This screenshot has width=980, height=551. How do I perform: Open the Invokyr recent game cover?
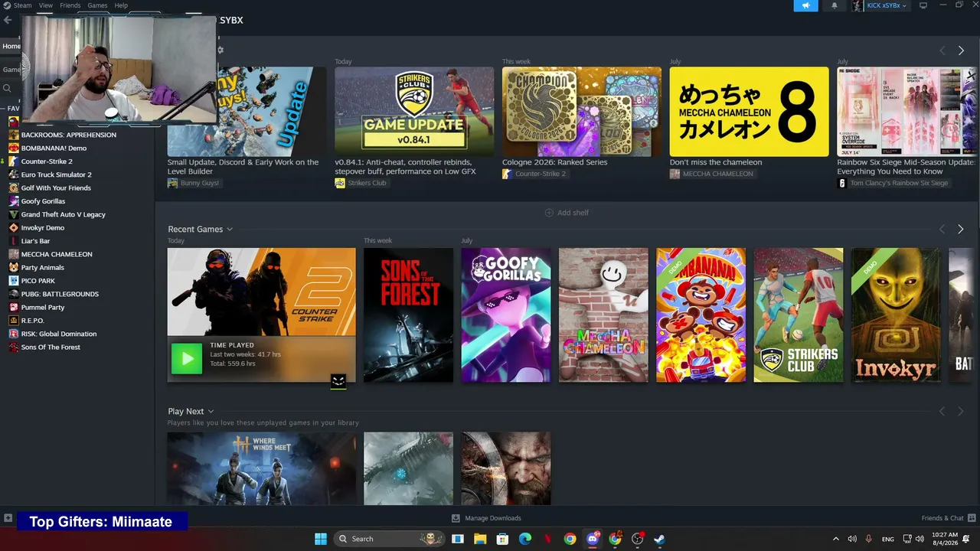(x=896, y=315)
